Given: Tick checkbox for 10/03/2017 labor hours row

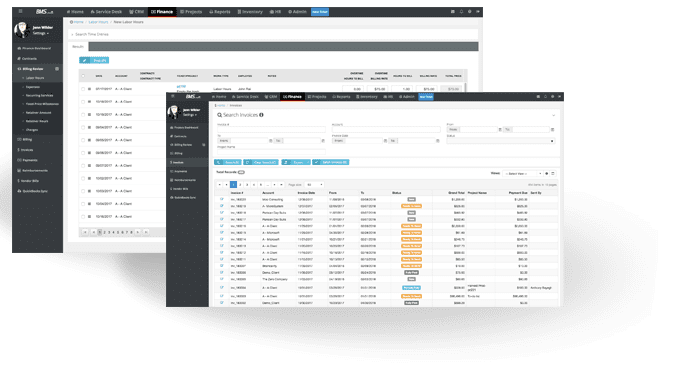Looking at the screenshot, I should (x=83, y=191).
